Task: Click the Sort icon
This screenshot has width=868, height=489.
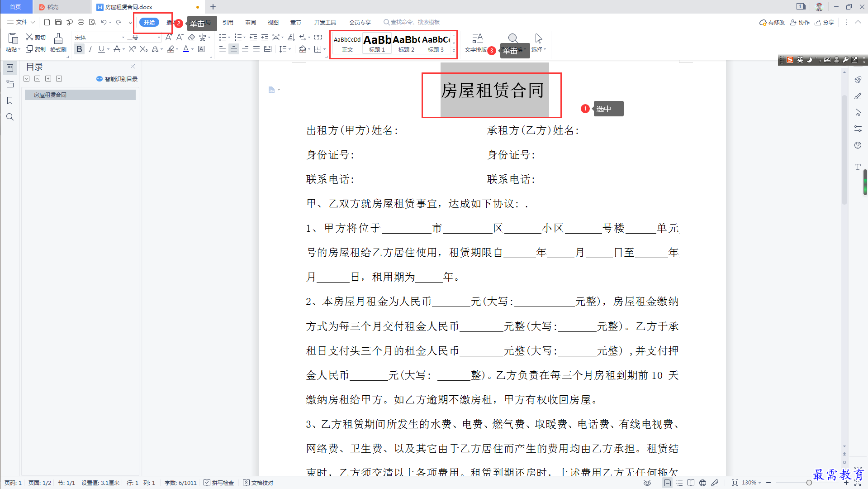Action: (291, 37)
